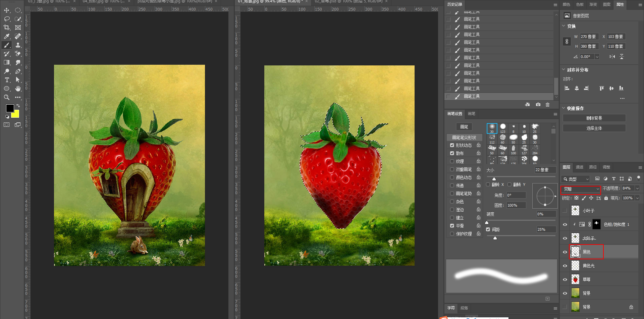Enable 双重画笔 checkbox
Screen dimensions: 644x319
(x=452, y=169)
